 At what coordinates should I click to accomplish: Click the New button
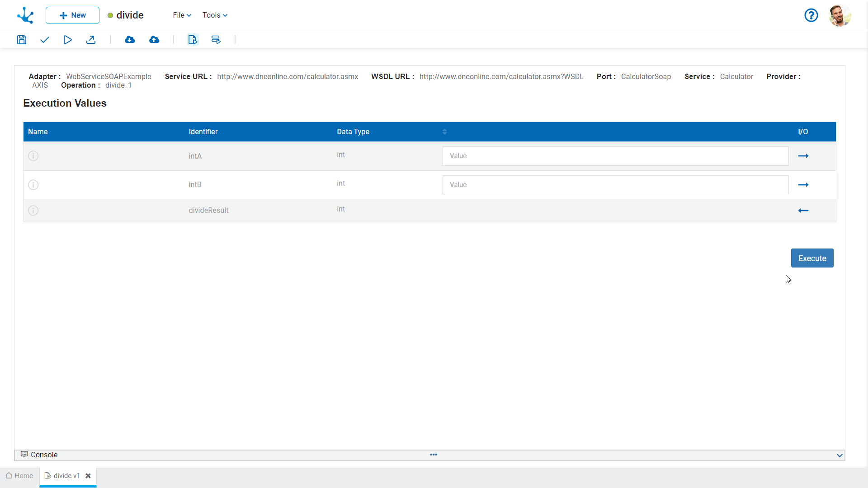pos(72,15)
